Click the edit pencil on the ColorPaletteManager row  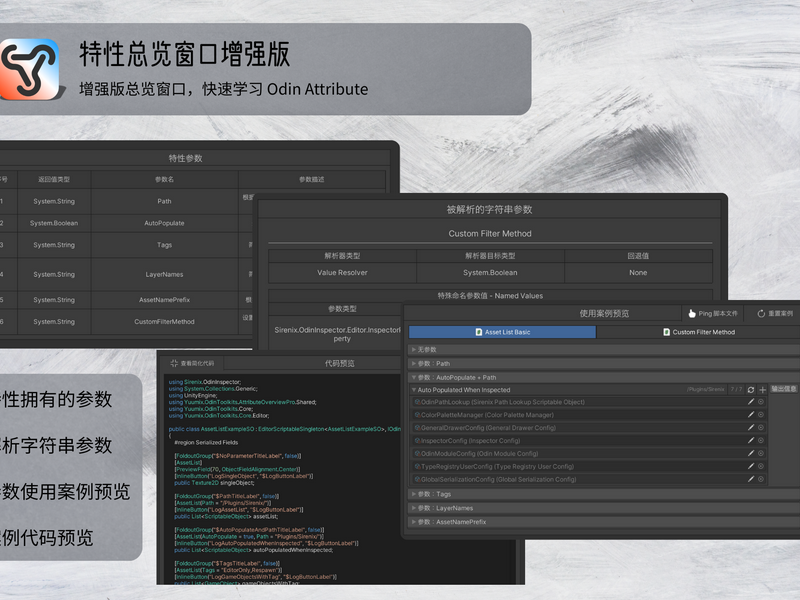(751, 415)
